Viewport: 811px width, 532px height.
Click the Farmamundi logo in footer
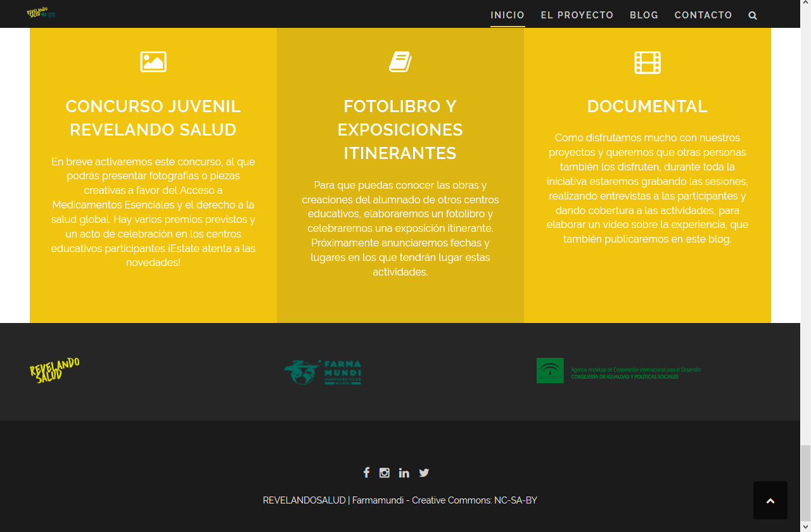[322, 372]
